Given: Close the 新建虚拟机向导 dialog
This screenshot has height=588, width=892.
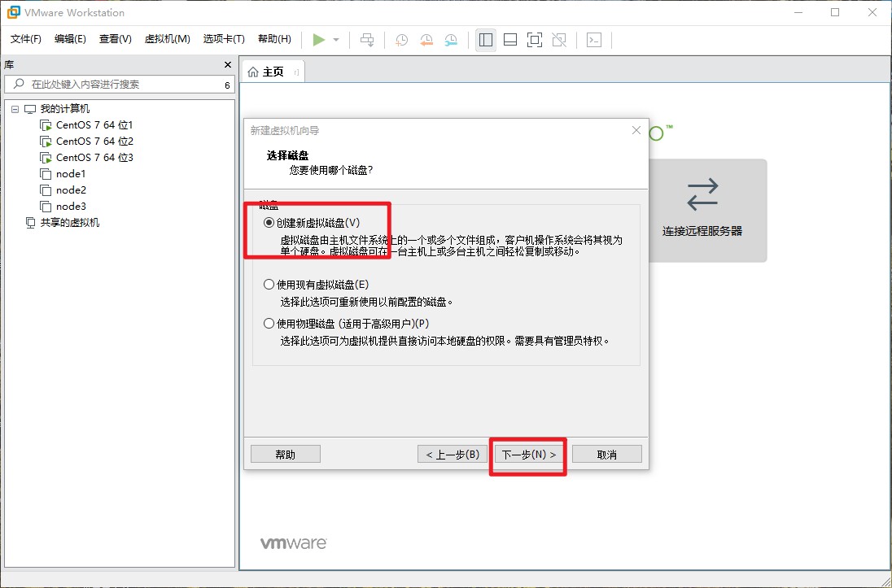Looking at the screenshot, I should click(x=636, y=130).
